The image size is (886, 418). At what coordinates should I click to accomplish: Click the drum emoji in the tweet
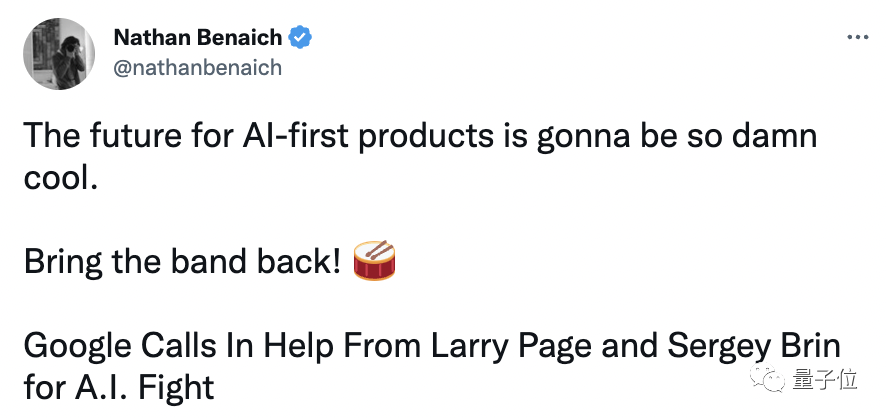(x=375, y=261)
